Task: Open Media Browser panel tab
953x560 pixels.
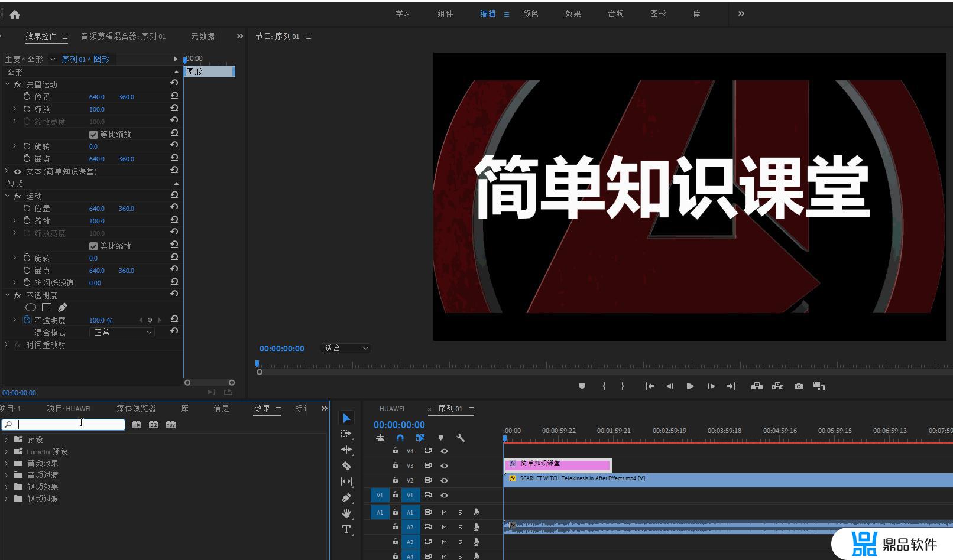Action: [x=136, y=409]
